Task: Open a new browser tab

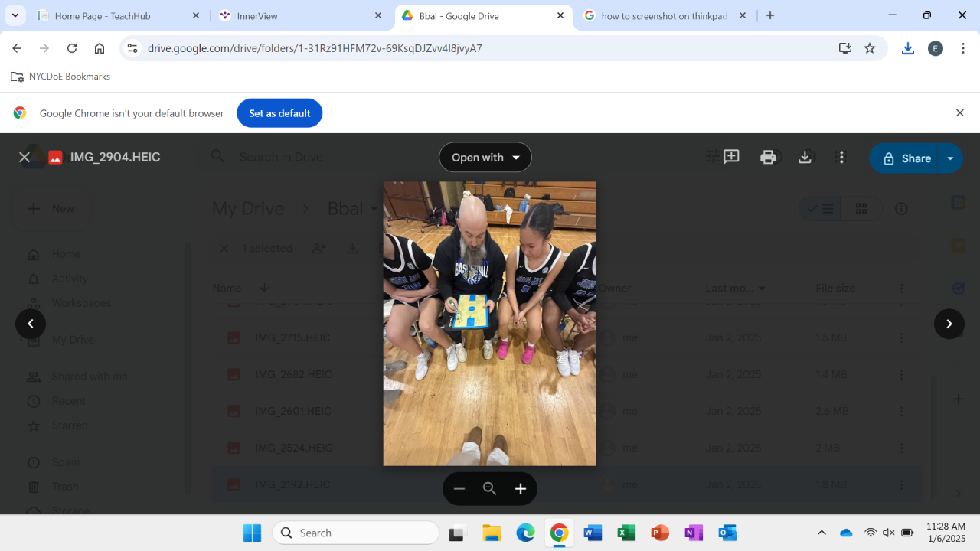Action: [770, 15]
